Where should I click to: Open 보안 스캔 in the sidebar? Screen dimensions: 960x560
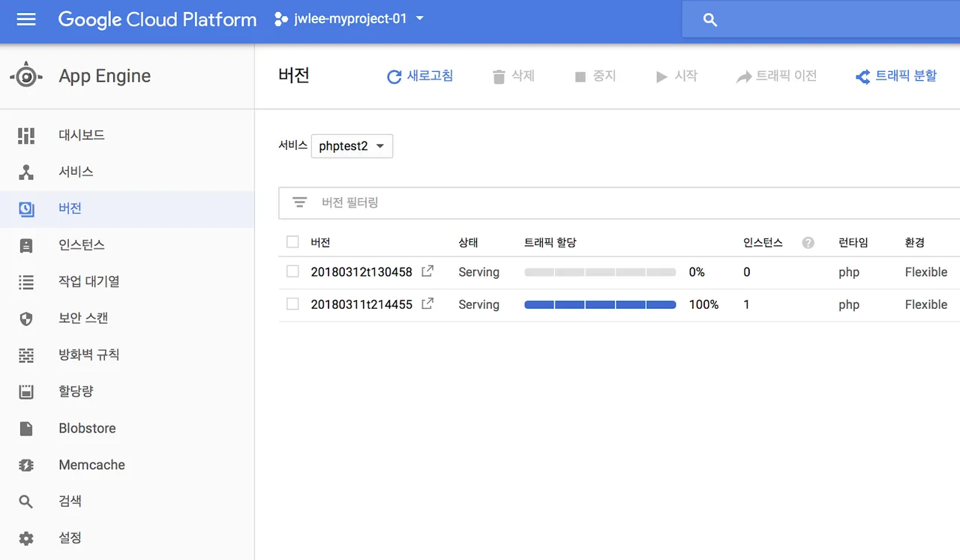pyautogui.click(x=83, y=319)
